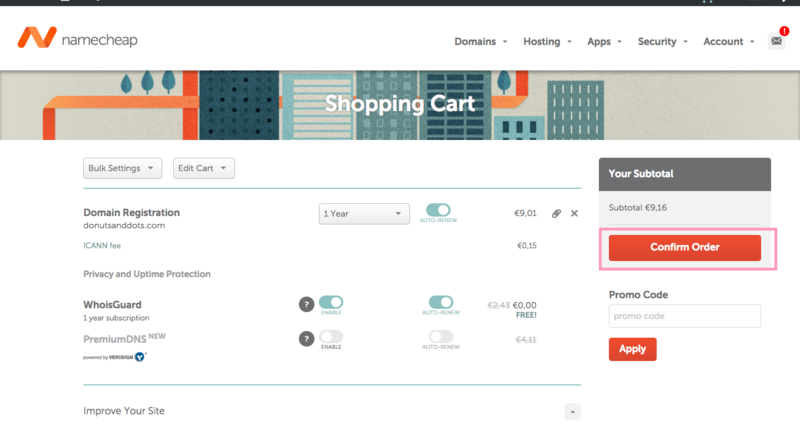Click the €0,15 ICANN fee amount
This screenshot has height=436, width=800.
coord(527,245)
